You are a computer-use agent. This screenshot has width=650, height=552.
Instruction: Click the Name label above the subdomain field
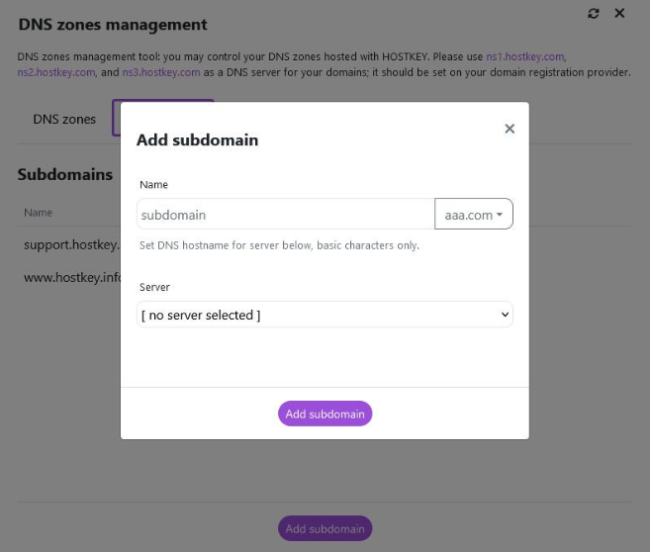pos(154,184)
